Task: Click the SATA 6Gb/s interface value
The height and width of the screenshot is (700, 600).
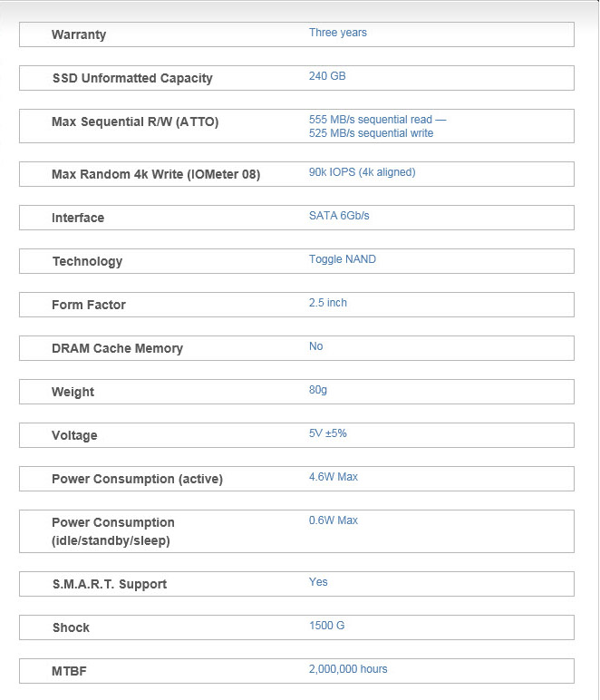Action: click(x=339, y=216)
